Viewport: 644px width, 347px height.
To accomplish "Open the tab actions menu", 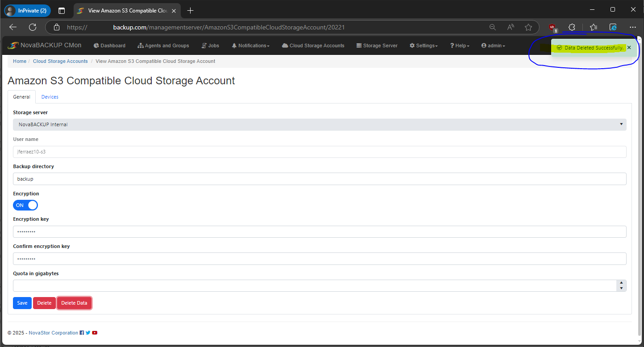I will click(62, 10).
